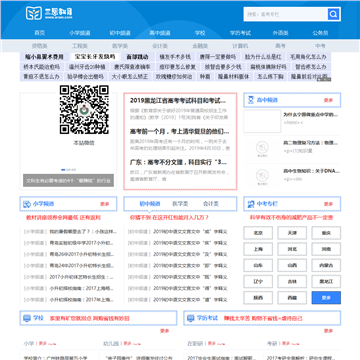Select the 内蒙古 region button

point(326,265)
